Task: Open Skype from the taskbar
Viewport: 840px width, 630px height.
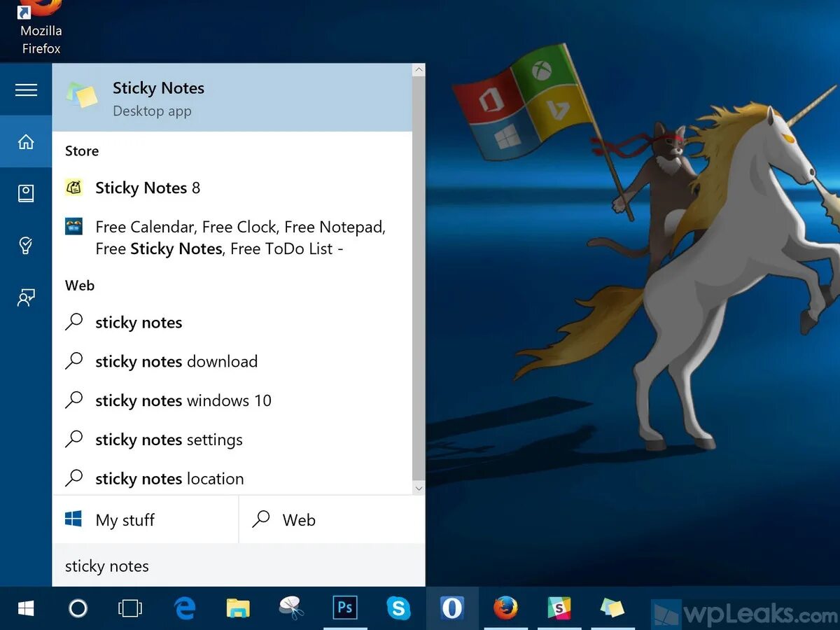Action: 398,608
